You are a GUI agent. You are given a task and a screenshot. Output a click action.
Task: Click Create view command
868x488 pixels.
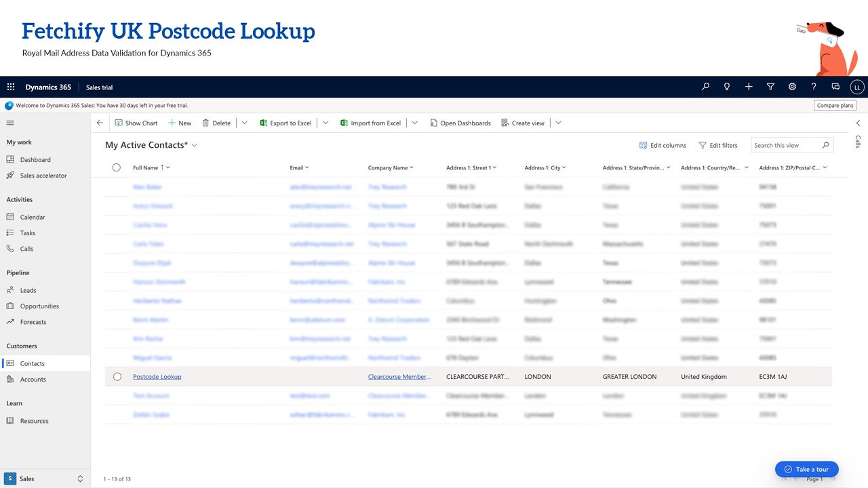523,123
